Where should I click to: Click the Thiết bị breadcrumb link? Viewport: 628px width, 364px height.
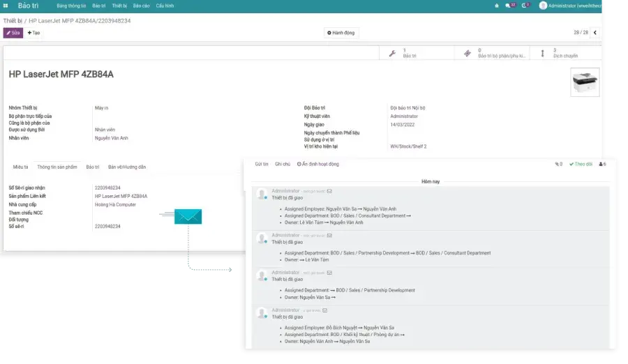click(13, 21)
